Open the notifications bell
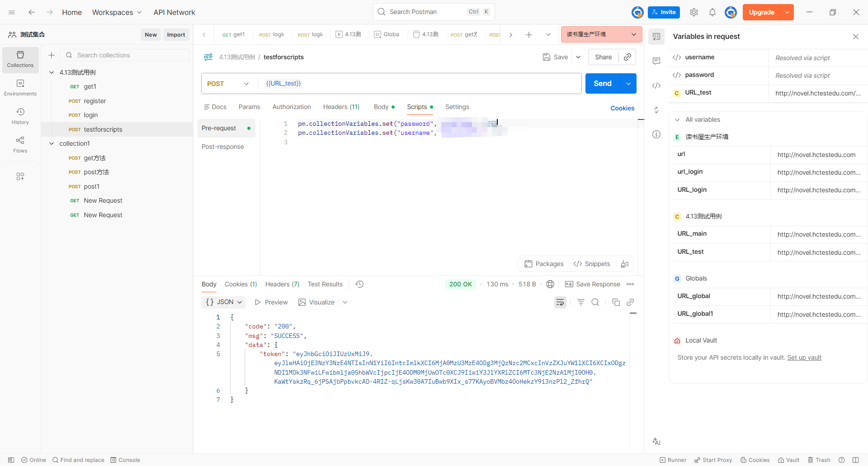 (x=712, y=12)
